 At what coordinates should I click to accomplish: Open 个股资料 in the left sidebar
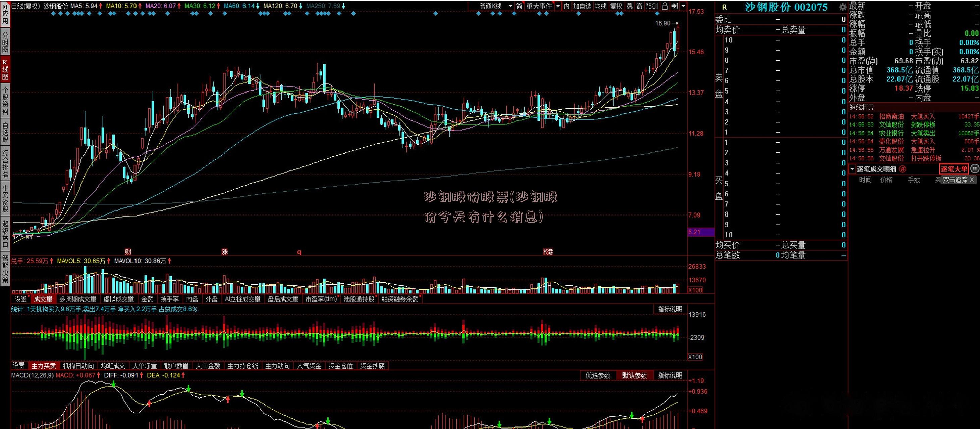pos(5,101)
